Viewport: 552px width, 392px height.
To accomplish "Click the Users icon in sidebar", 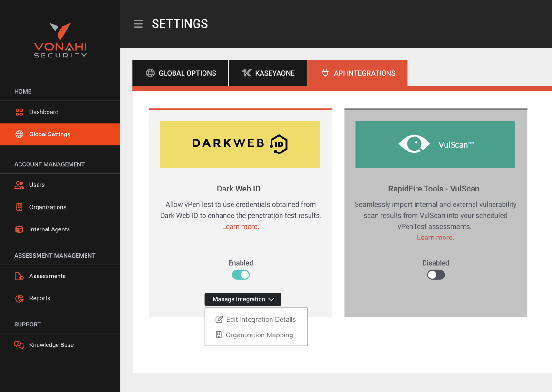I will (x=19, y=185).
